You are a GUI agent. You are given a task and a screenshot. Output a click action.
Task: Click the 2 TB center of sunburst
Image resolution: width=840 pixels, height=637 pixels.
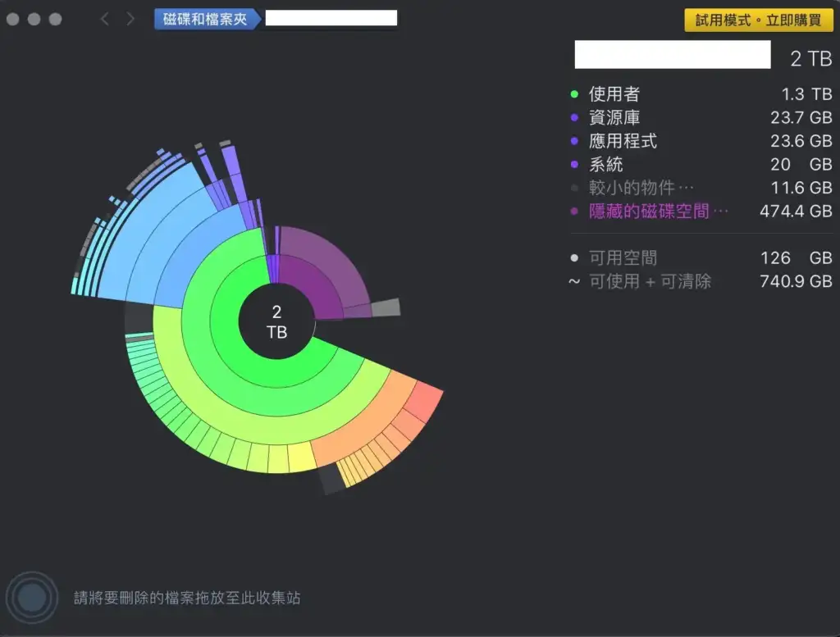pyautogui.click(x=276, y=321)
